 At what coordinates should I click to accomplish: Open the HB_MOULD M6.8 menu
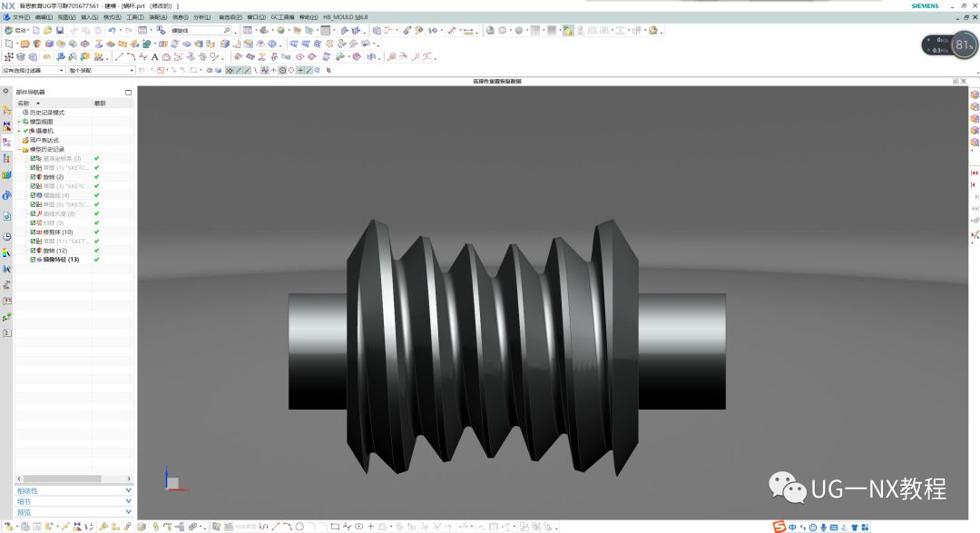tap(345, 17)
